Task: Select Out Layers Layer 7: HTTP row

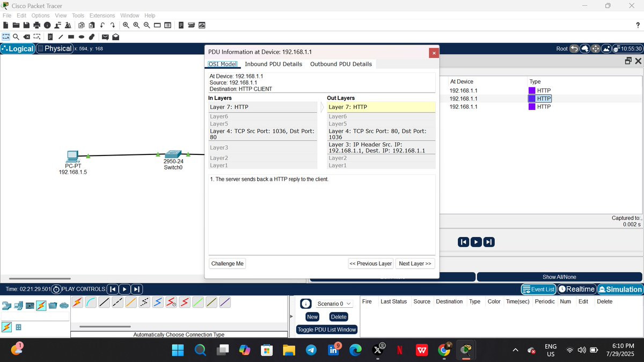Action: tap(381, 107)
